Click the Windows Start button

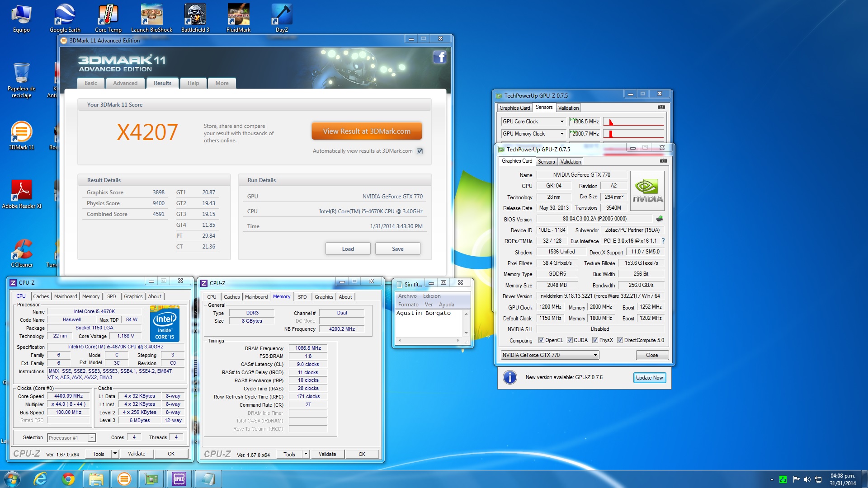point(12,479)
